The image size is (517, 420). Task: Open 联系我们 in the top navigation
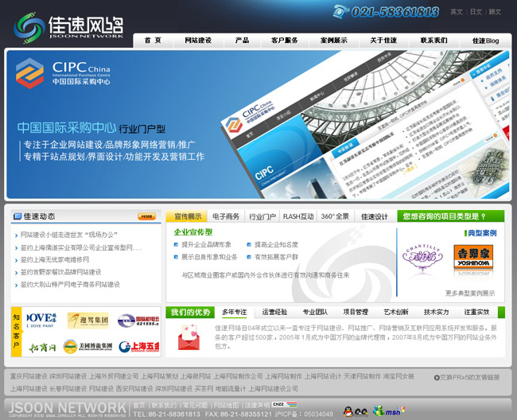pos(433,41)
